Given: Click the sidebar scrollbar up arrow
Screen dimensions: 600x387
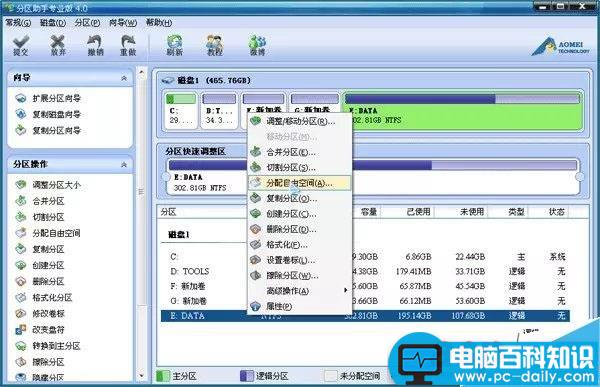Looking at the screenshot, I should (x=141, y=72).
